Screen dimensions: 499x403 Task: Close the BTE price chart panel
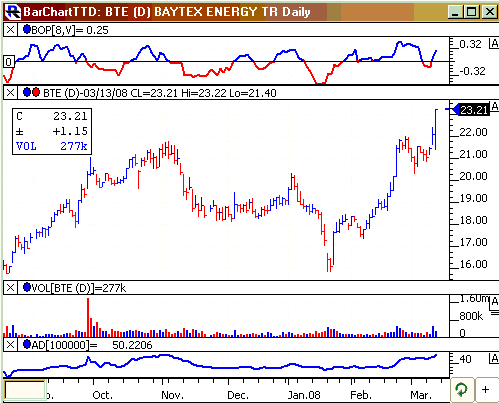(10, 93)
